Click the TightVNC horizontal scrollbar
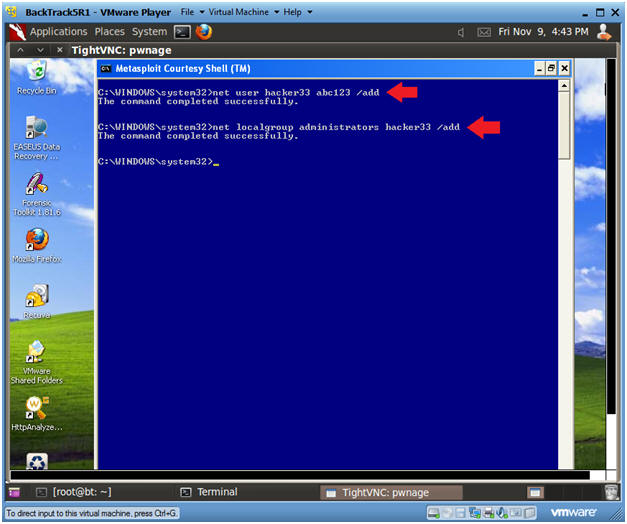The image size is (627, 524). pyautogui.click(x=300, y=475)
